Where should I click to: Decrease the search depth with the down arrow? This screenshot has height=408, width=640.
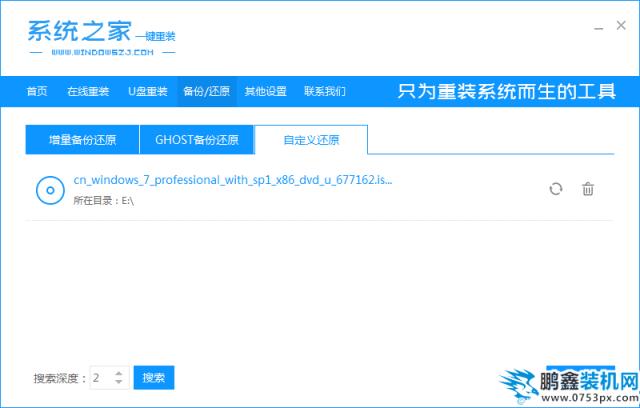pos(119,382)
